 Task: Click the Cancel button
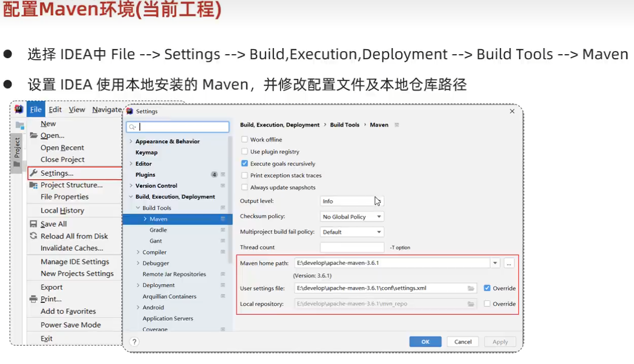(463, 342)
